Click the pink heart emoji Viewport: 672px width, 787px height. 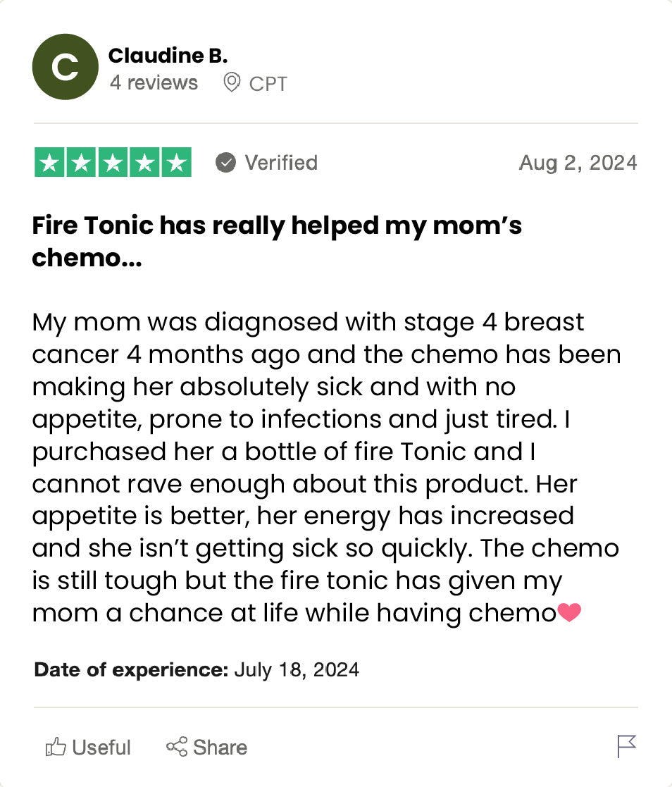(x=569, y=613)
